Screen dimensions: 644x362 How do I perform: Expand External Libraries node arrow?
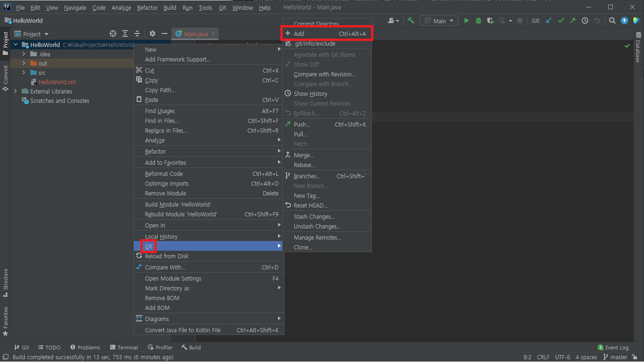click(x=15, y=91)
